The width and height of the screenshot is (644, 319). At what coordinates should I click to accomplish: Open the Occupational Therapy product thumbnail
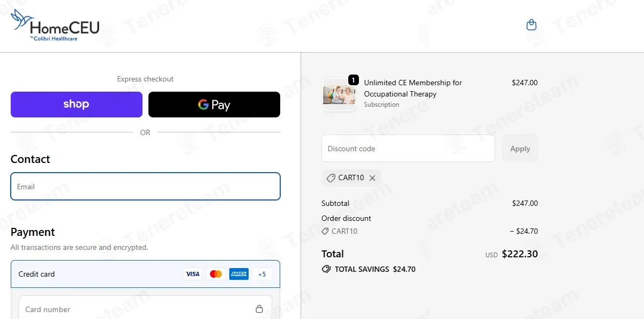339,95
